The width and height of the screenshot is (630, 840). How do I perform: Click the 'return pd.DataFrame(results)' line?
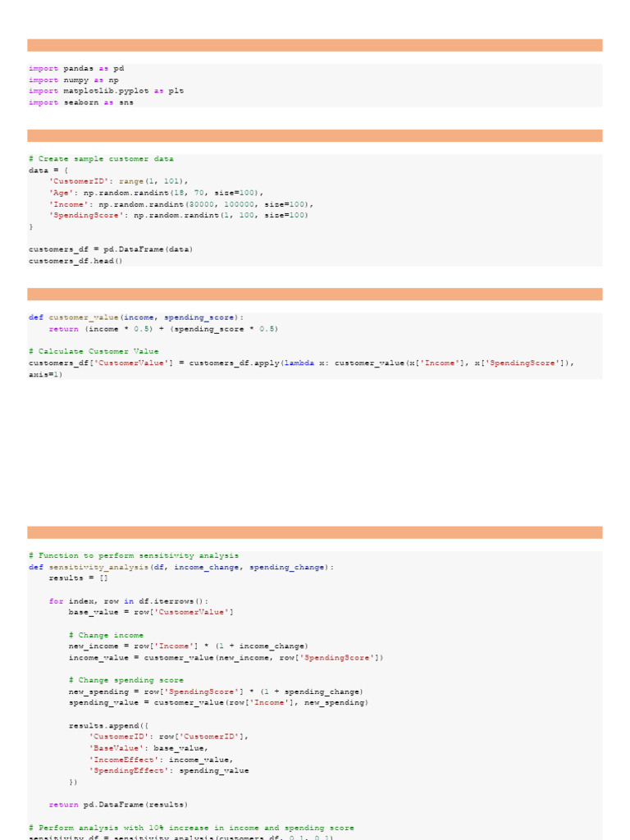point(118,805)
